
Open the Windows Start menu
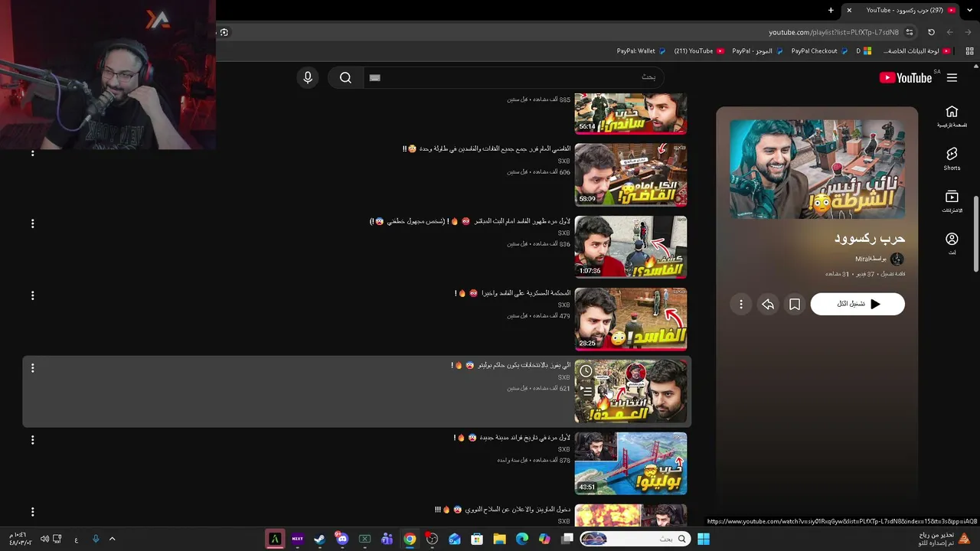click(703, 539)
